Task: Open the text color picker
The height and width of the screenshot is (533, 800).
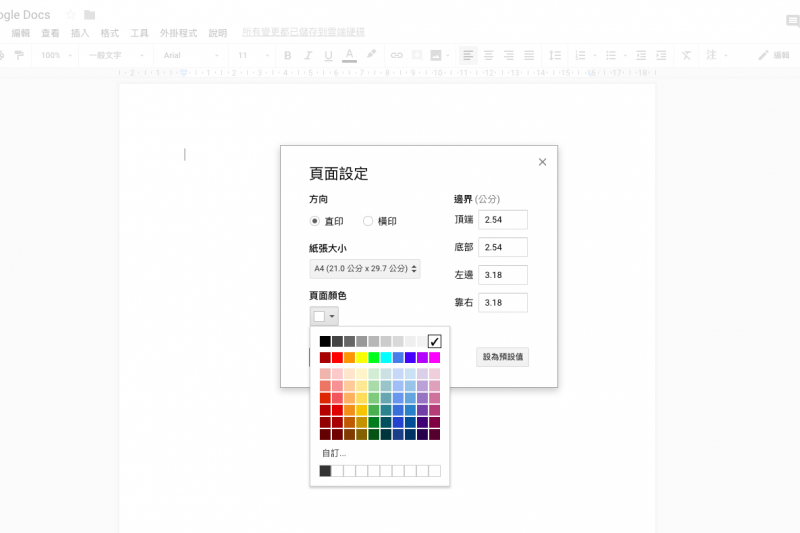Action: click(349, 55)
